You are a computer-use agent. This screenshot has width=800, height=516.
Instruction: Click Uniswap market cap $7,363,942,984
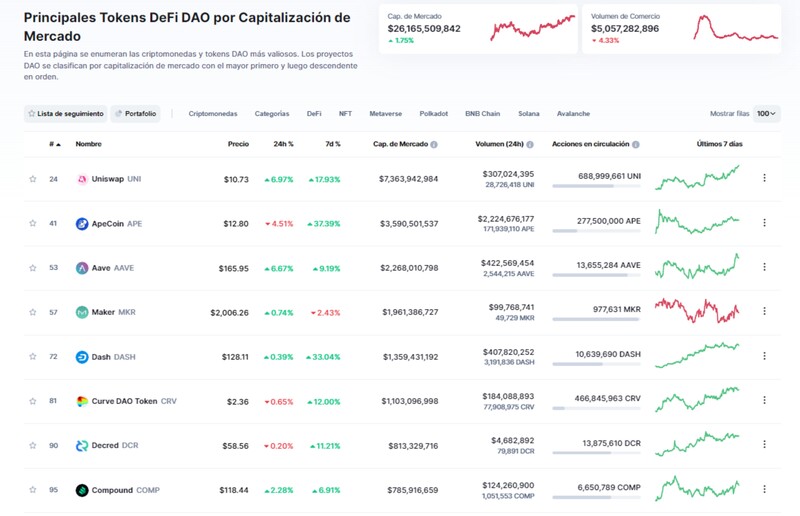point(408,179)
